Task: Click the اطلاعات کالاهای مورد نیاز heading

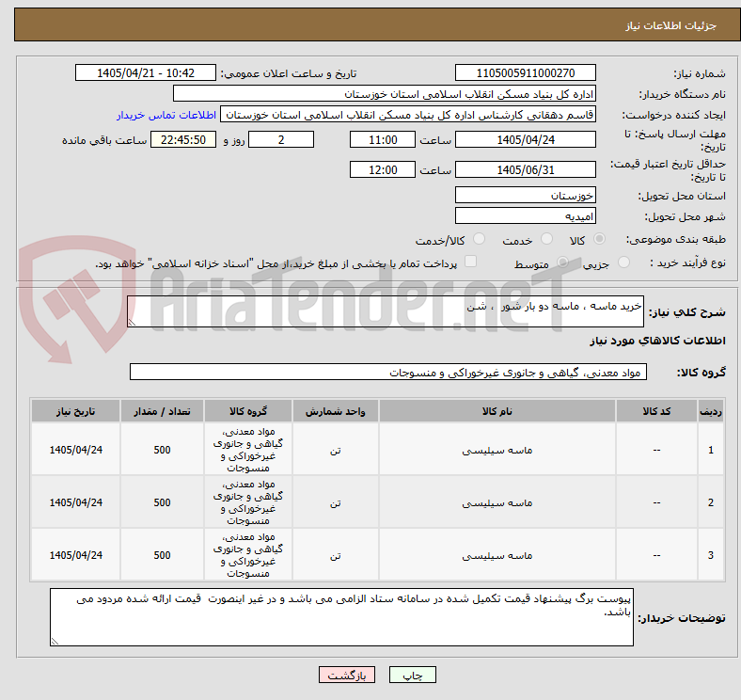Action: (x=657, y=341)
